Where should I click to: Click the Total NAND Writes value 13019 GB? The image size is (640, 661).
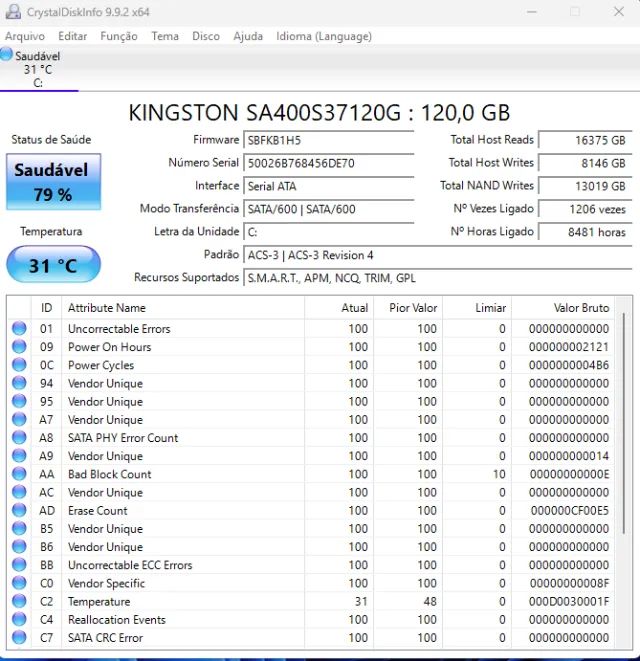click(x=585, y=186)
